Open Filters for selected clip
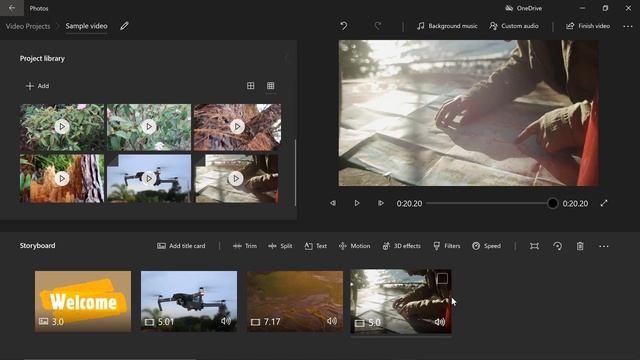 click(x=447, y=246)
